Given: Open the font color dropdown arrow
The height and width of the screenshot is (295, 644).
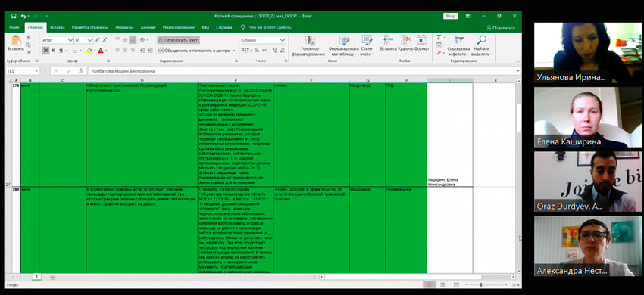Looking at the screenshot, I should 105,51.
